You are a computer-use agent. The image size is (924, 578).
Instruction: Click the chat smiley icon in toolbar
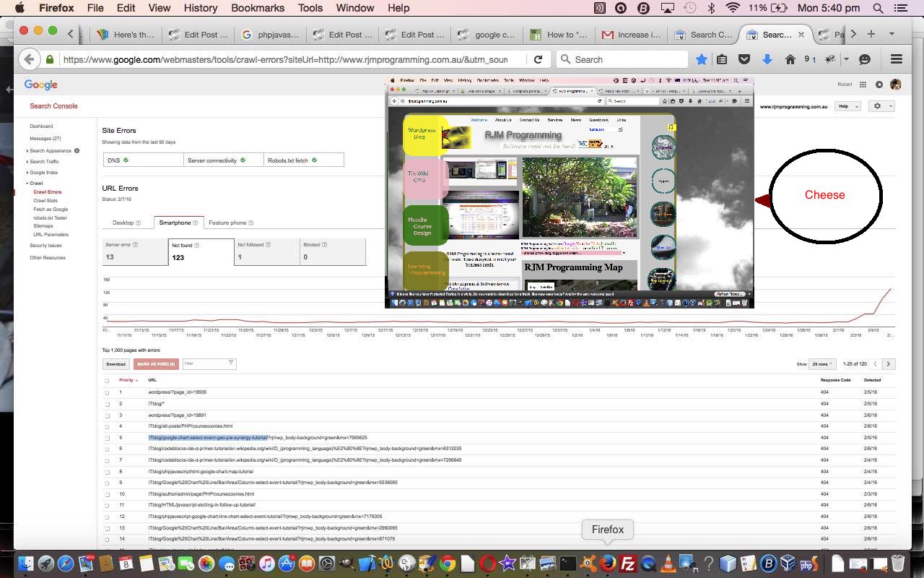click(x=865, y=59)
